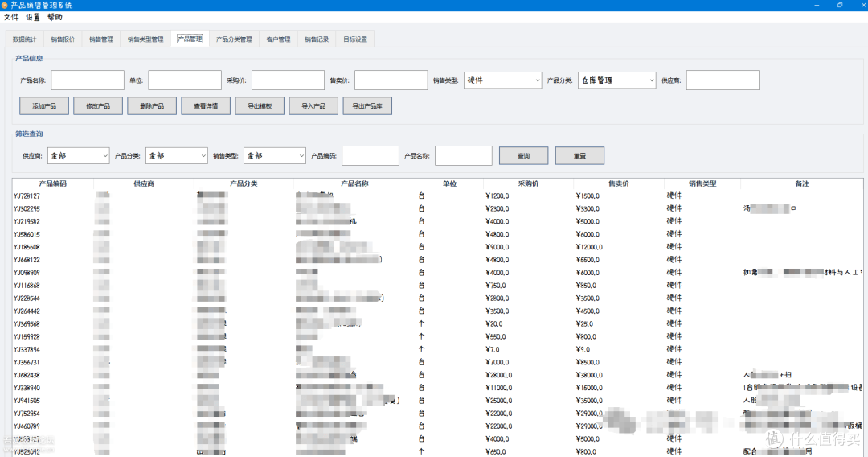
Task: Focus the 产品名称 filter field in 筛选查询
Action: click(464, 155)
